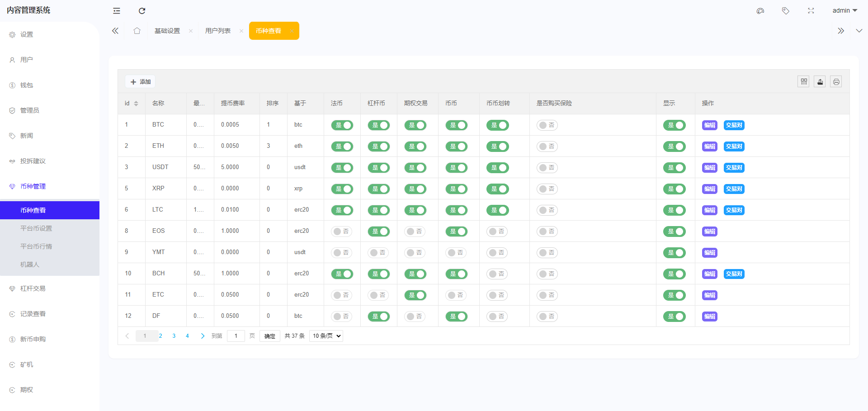Click 编辑 button for USDT row

709,168
